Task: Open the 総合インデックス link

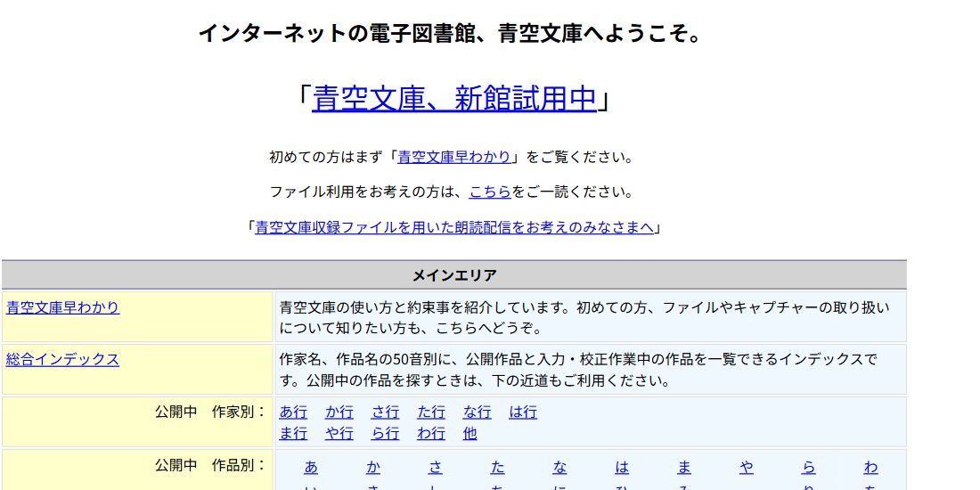Action: click(62, 359)
